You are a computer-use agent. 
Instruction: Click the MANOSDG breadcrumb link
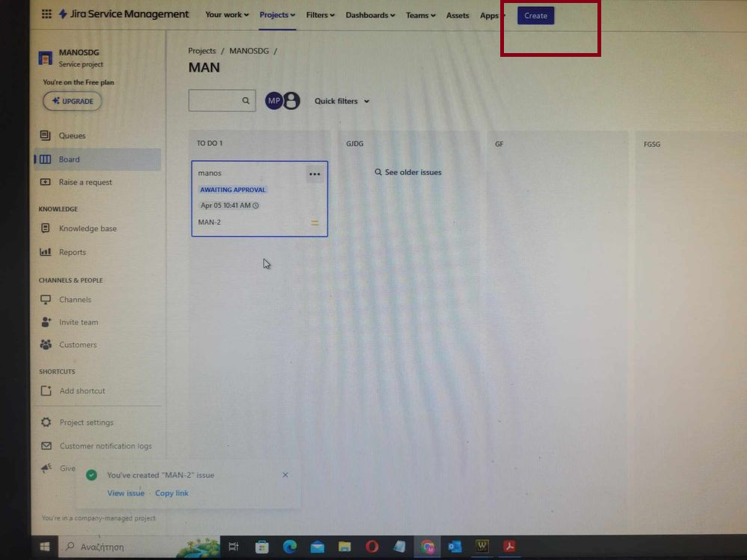[x=249, y=51]
